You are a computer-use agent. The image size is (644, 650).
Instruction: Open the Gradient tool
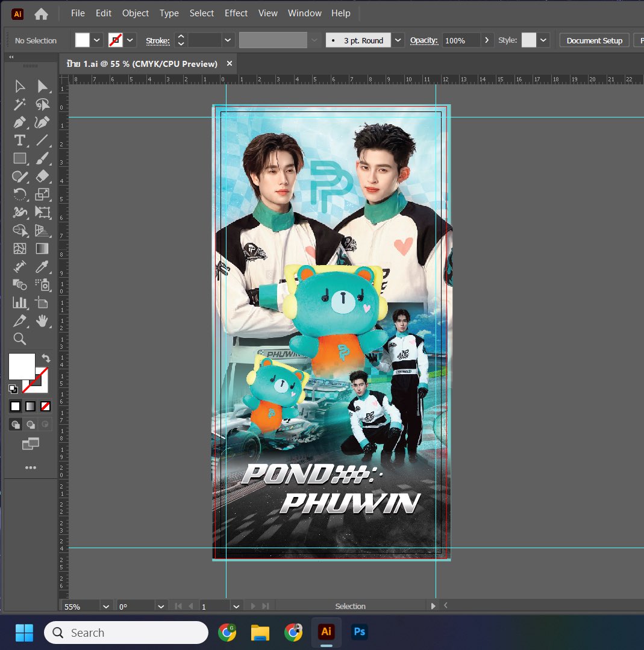[x=43, y=248]
